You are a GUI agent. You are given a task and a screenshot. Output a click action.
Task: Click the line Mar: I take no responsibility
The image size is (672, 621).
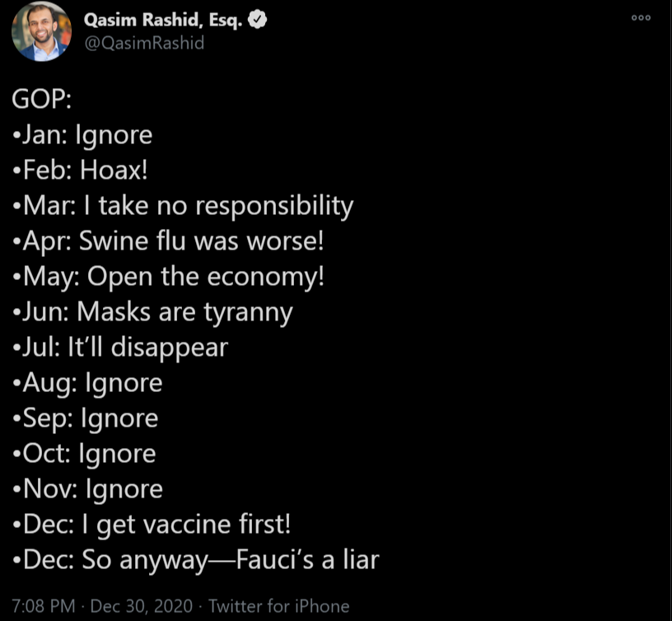(x=181, y=206)
